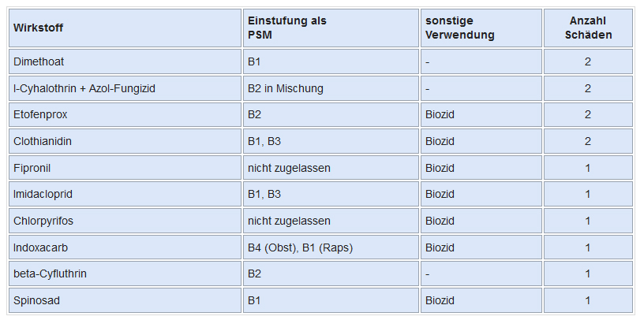Click on Clothianidin in the table
The width and height of the screenshot is (644, 320).
click(x=41, y=142)
